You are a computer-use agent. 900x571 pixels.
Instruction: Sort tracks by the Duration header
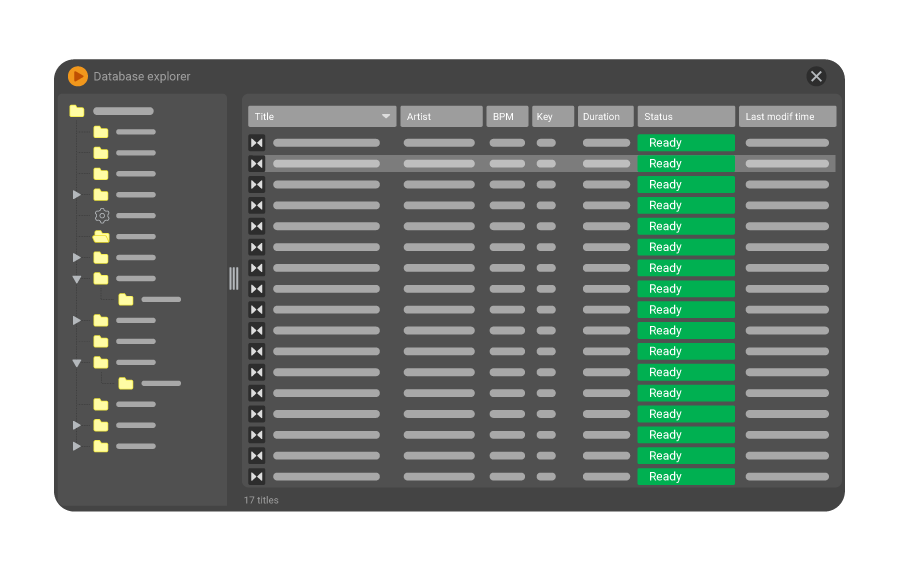[606, 116]
